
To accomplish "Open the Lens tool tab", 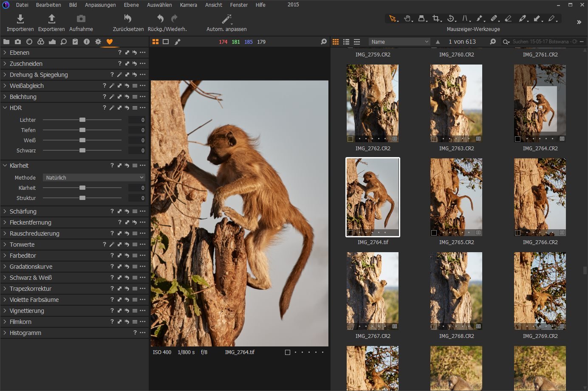I will click(29, 42).
